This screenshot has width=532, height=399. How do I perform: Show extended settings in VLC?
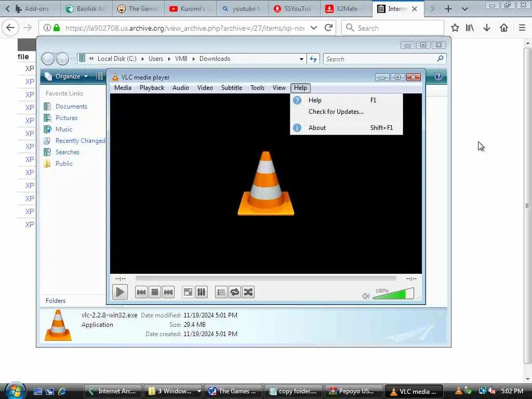(x=202, y=292)
